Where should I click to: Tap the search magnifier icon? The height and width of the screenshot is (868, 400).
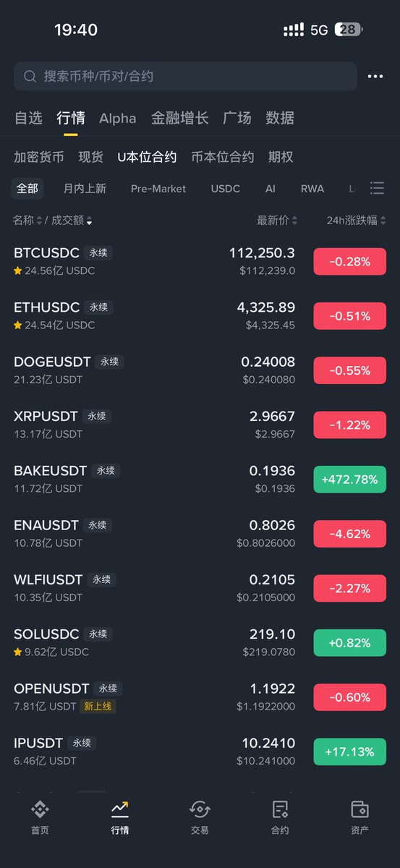coord(30,76)
